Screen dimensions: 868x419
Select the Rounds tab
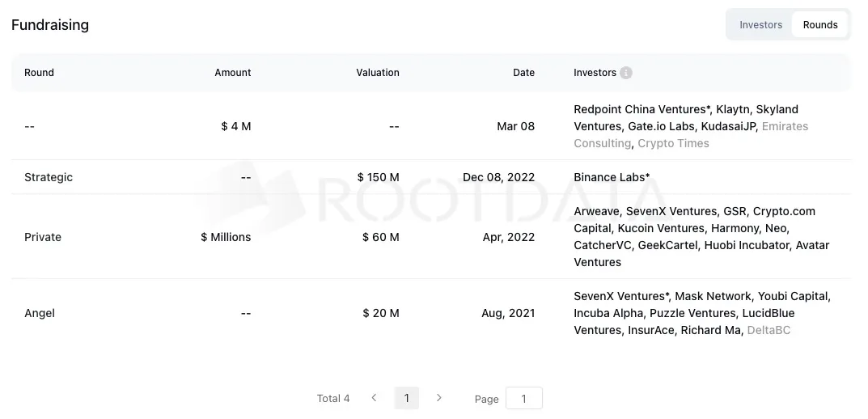(819, 25)
